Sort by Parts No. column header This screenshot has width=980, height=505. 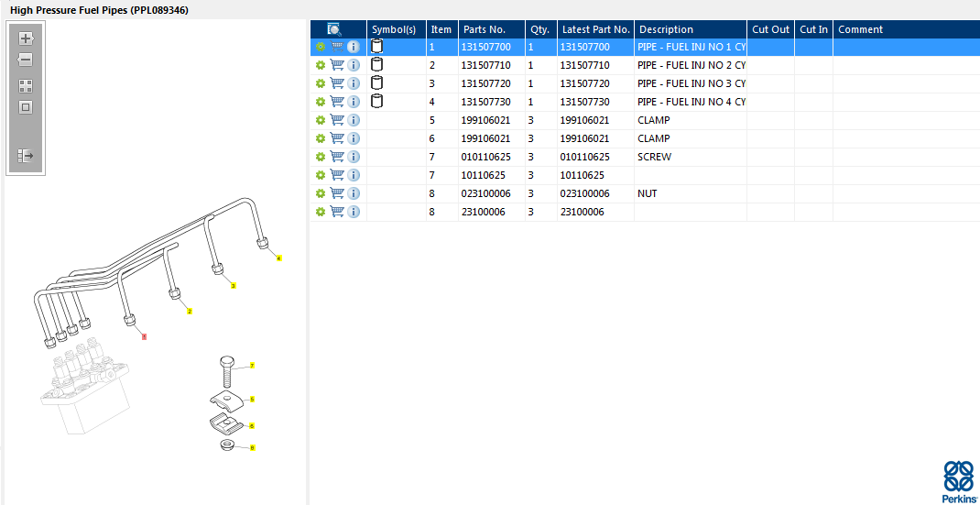(491, 29)
